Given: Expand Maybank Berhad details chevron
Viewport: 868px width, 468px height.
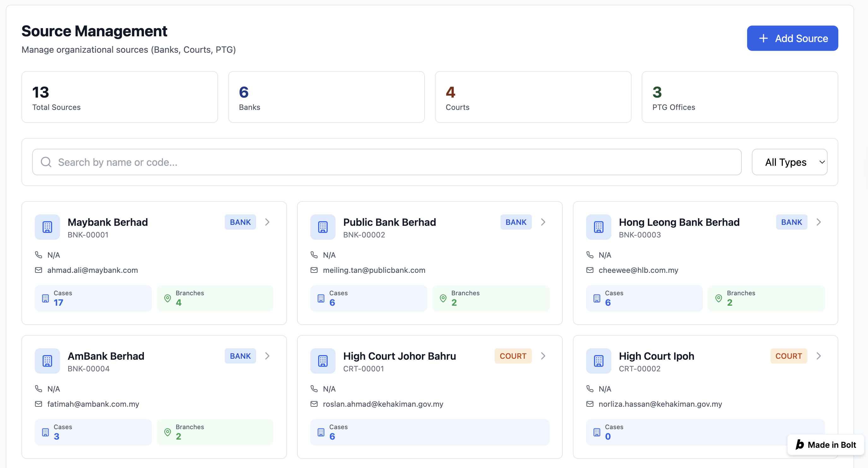Looking at the screenshot, I should click(267, 222).
